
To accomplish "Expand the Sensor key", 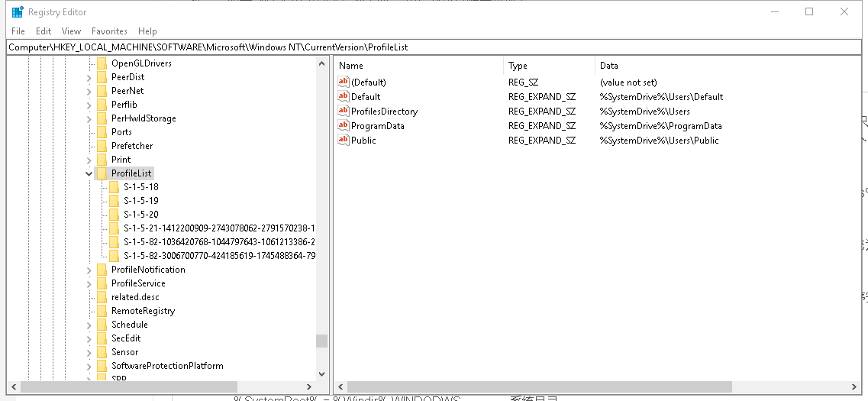I will pos(89,352).
